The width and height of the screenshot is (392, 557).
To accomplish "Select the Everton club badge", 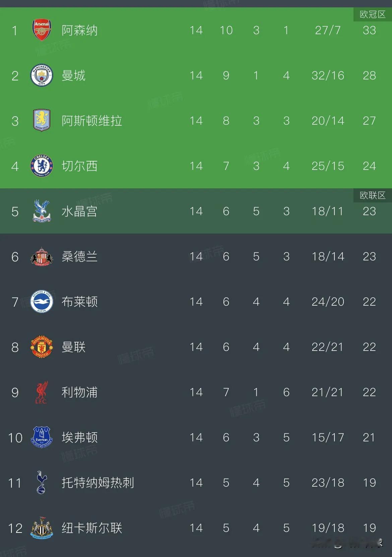I will [x=41, y=438].
